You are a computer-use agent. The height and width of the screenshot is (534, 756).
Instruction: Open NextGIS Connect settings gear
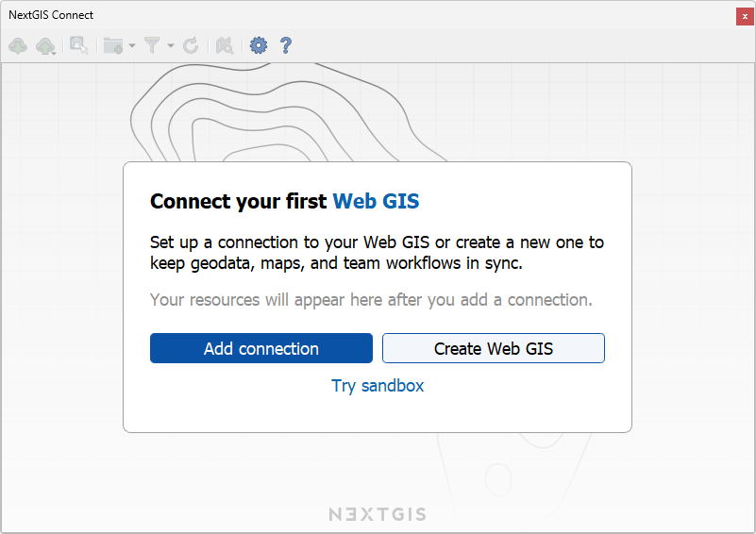[259, 45]
